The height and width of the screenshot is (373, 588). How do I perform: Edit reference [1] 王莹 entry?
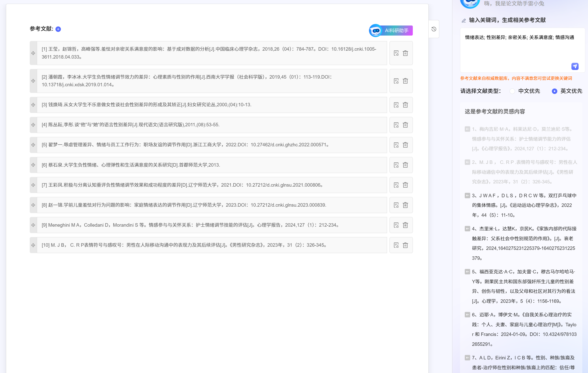click(x=396, y=53)
